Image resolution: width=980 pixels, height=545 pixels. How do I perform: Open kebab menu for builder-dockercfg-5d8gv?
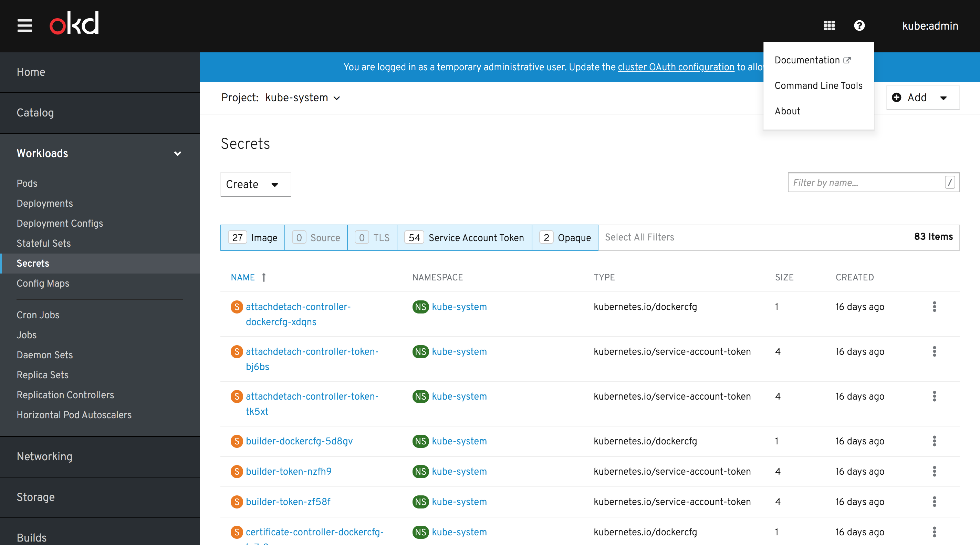click(934, 441)
